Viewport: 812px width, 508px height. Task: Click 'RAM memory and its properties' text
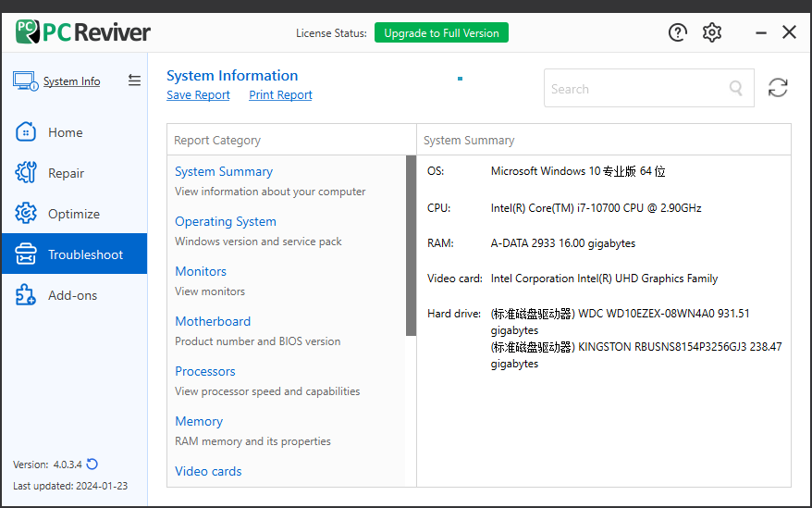[x=252, y=441]
